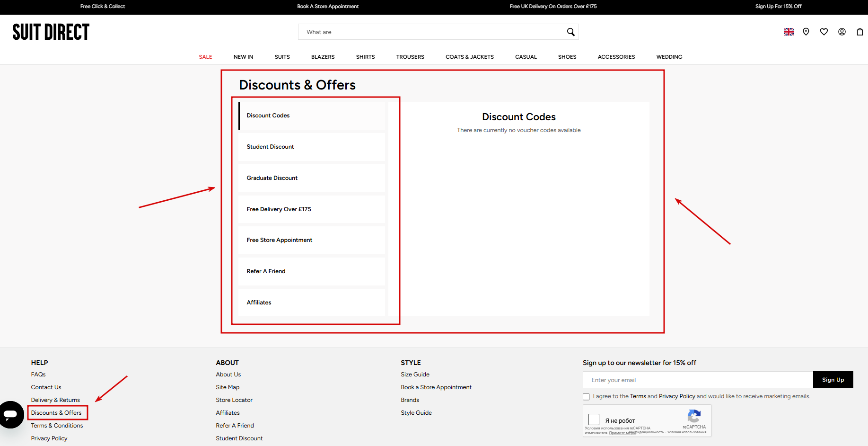This screenshot has width=868, height=446.
Task: Open the CASUAL menu
Action: tap(526, 57)
